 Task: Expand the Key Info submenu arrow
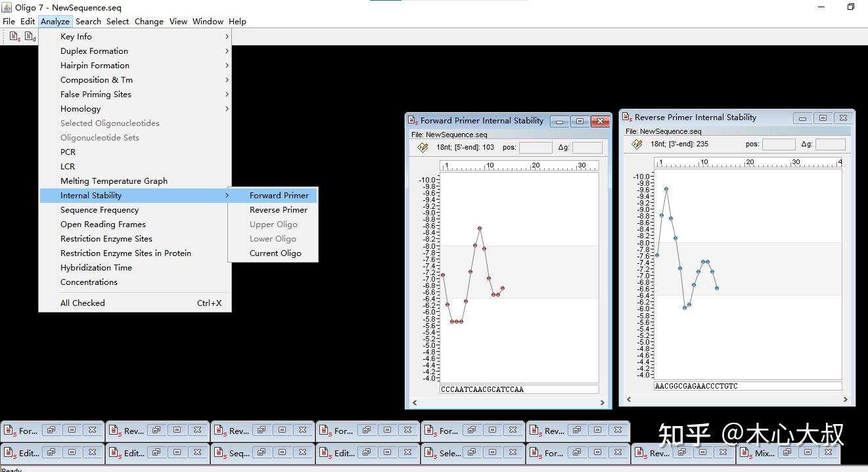click(227, 37)
